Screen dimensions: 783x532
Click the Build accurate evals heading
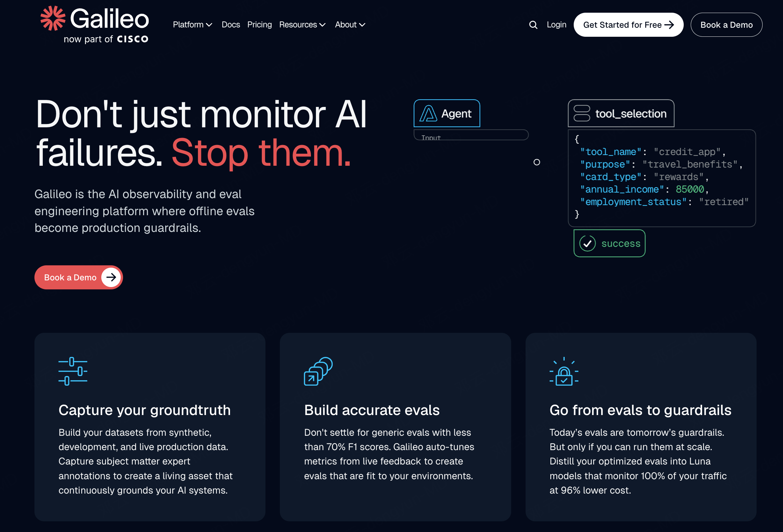pos(372,410)
